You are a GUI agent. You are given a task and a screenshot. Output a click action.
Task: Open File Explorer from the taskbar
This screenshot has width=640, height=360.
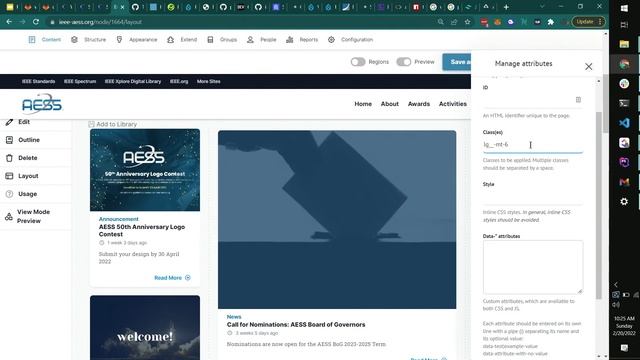pos(624,44)
